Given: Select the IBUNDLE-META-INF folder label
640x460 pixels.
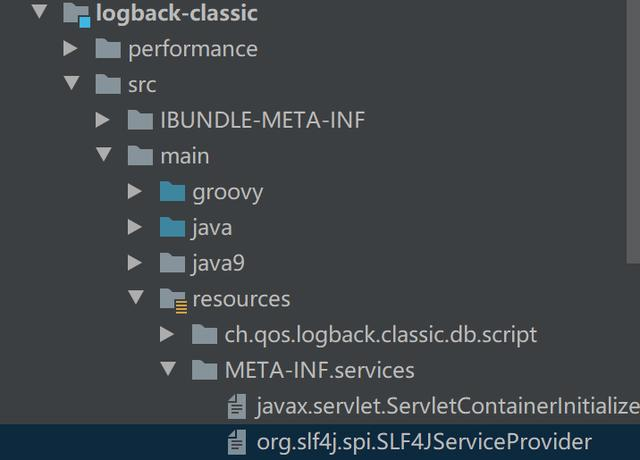Looking at the screenshot, I should tap(262, 120).
